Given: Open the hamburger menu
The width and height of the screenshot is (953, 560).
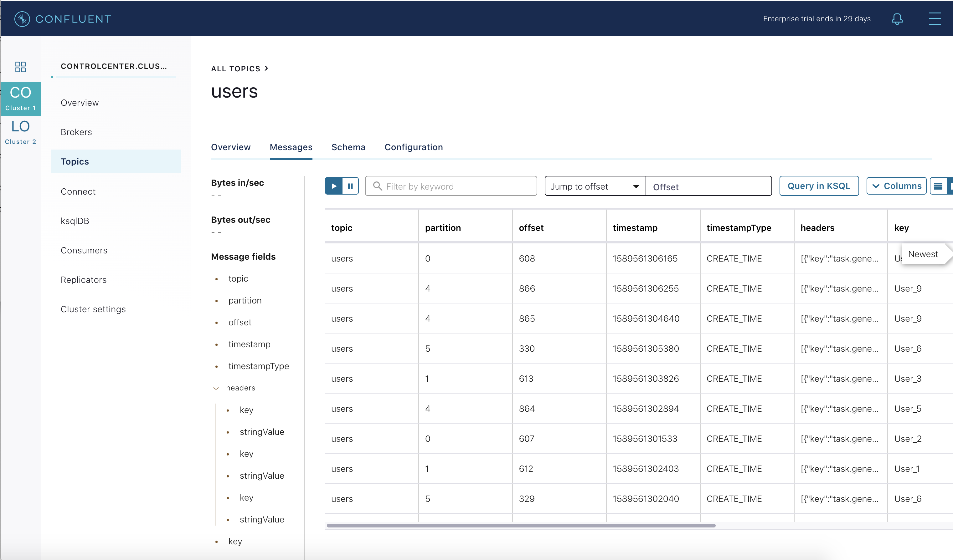Looking at the screenshot, I should tap(935, 18).
